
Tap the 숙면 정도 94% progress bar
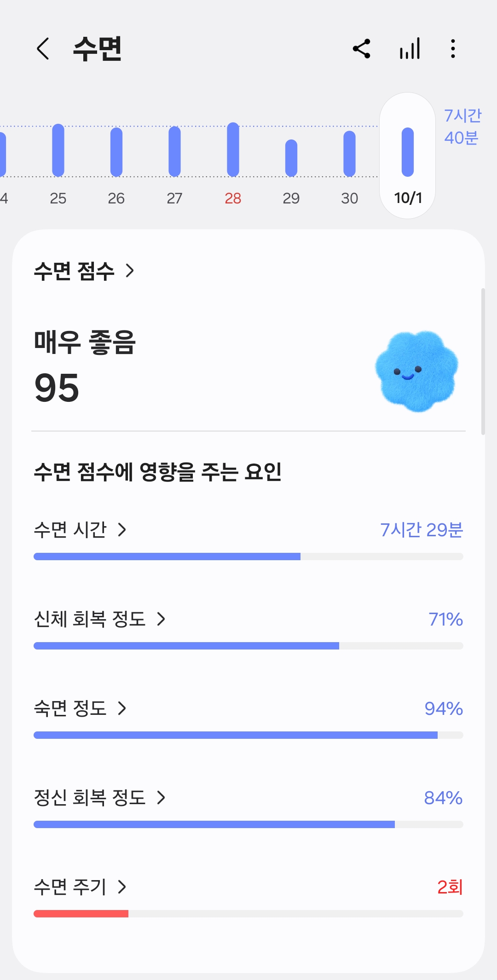(x=248, y=735)
